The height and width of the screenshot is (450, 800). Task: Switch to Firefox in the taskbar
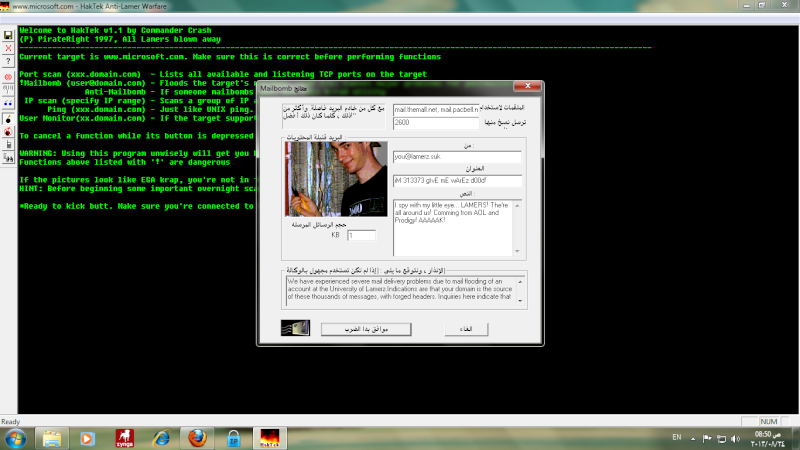(197, 439)
